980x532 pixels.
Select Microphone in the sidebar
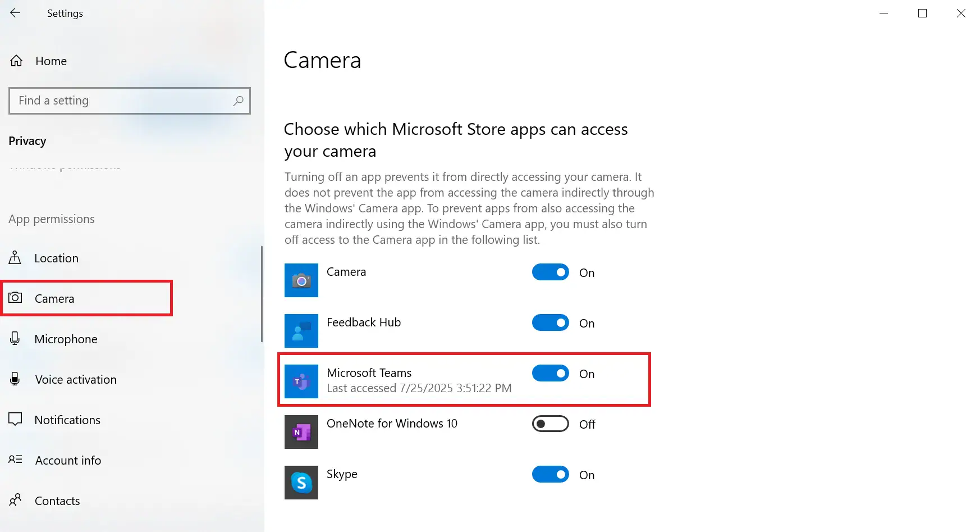[66, 339]
